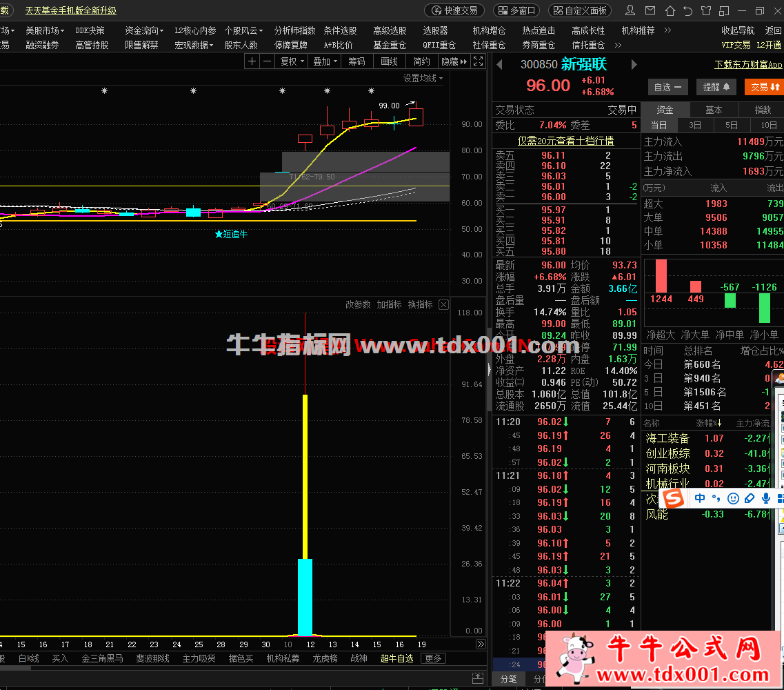The image size is (784, 690).
Task: Select the 当日 period tab
Action: click(659, 125)
